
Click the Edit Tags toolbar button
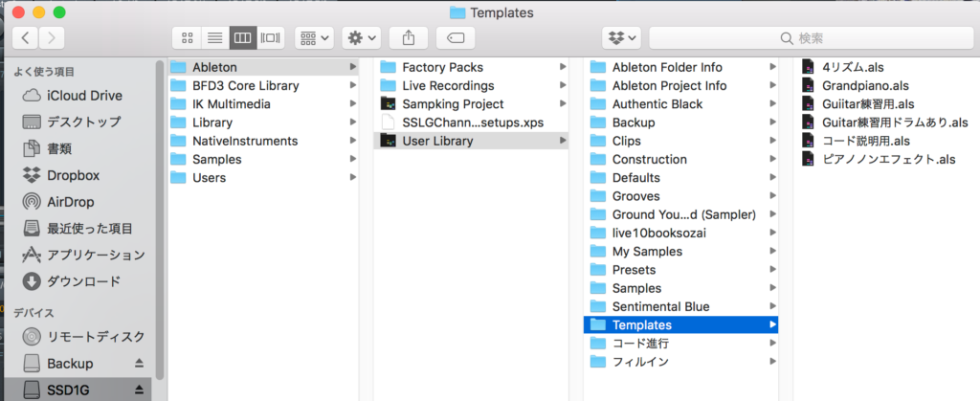[456, 38]
